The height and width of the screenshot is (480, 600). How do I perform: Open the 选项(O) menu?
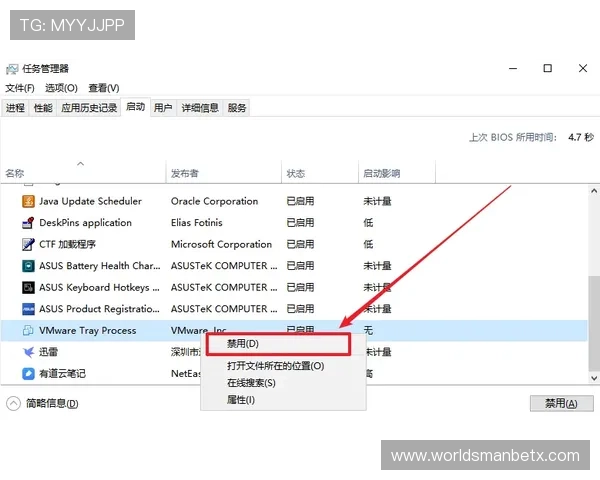coord(61,88)
